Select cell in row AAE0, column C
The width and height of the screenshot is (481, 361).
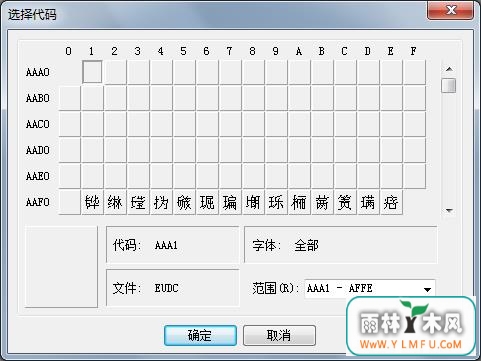345,176
